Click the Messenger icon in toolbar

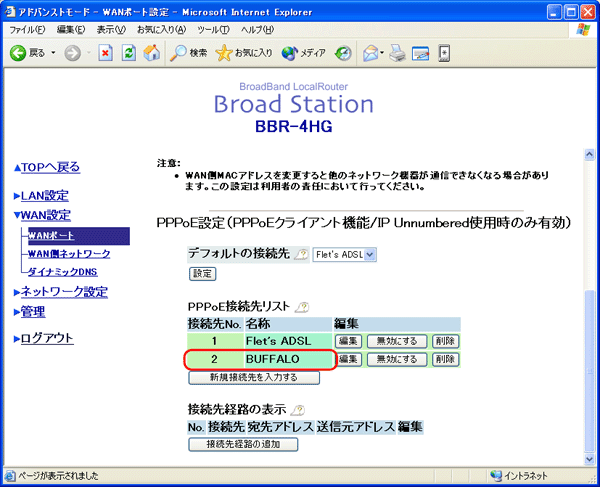coord(444,53)
